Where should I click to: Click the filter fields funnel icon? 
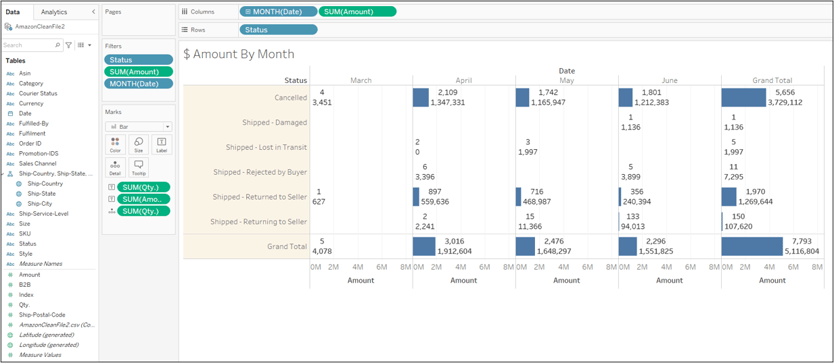click(69, 45)
